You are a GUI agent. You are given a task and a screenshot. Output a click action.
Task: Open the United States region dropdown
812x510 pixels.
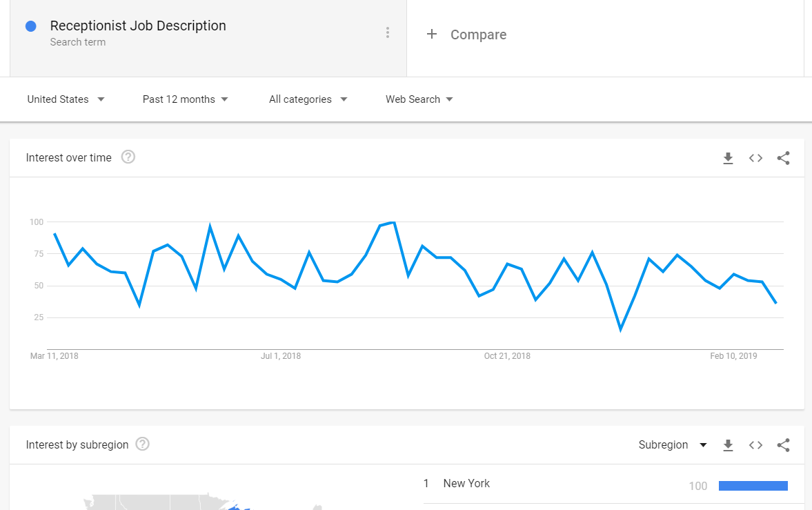pos(66,99)
